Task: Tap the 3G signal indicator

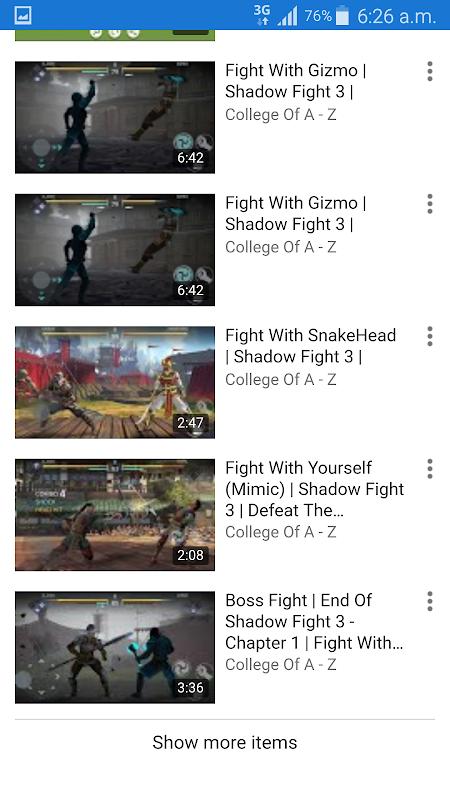Action: (262, 15)
